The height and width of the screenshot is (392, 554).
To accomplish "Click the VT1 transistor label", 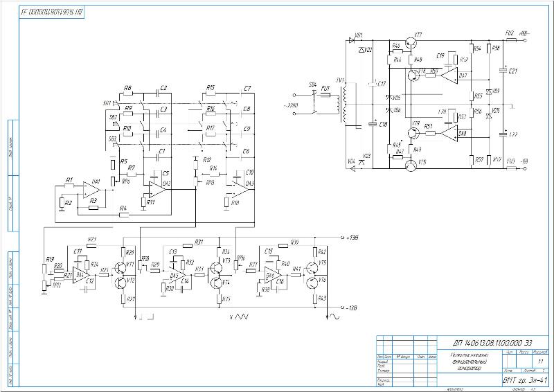I will point(130,264).
